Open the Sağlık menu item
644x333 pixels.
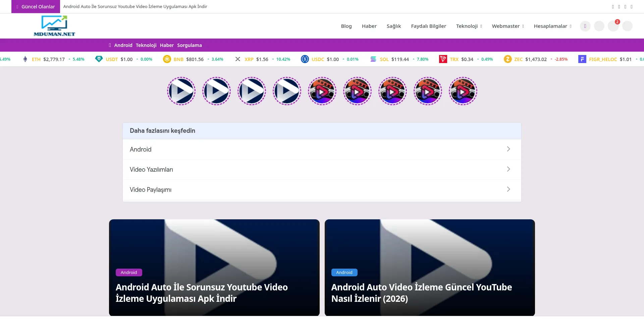pyautogui.click(x=394, y=26)
